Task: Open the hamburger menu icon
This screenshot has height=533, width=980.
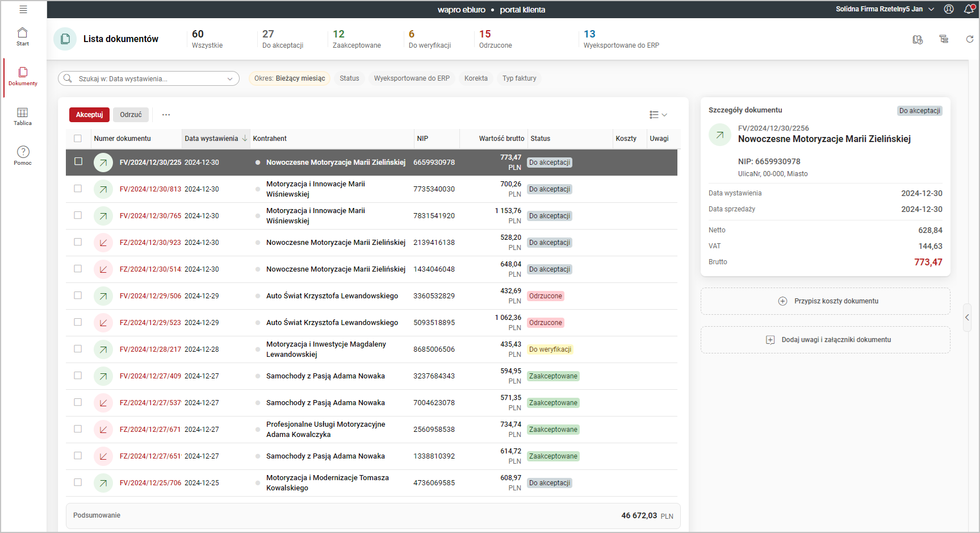Action: (x=23, y=10)
